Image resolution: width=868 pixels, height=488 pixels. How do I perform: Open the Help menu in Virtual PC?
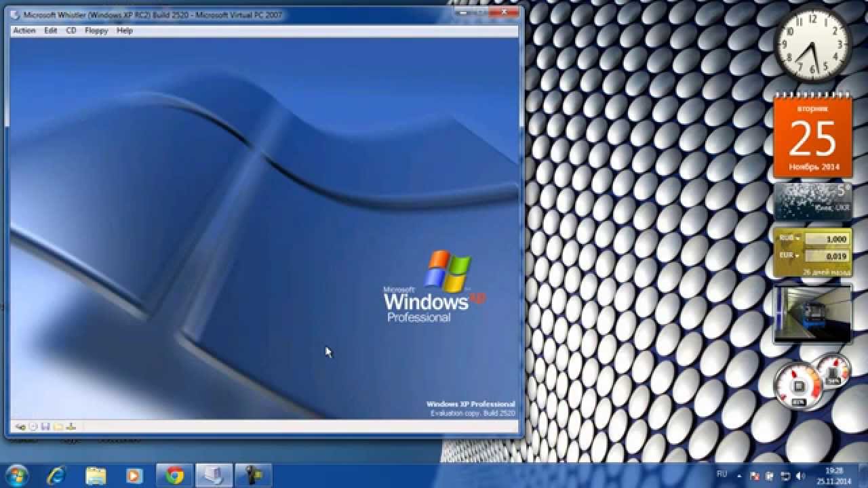point(124,30)
